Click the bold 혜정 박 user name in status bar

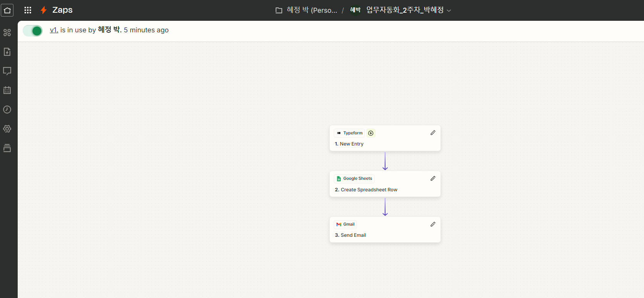click(x=110, y=30)
